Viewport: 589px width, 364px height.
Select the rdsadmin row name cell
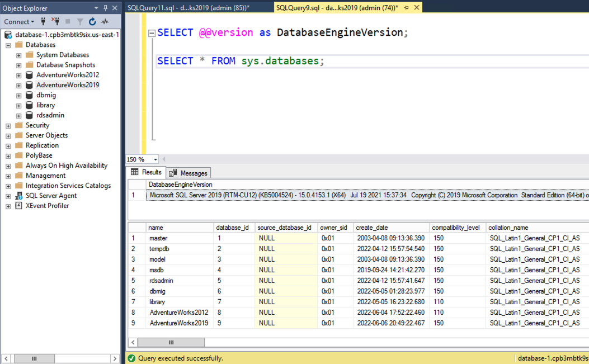162,281
